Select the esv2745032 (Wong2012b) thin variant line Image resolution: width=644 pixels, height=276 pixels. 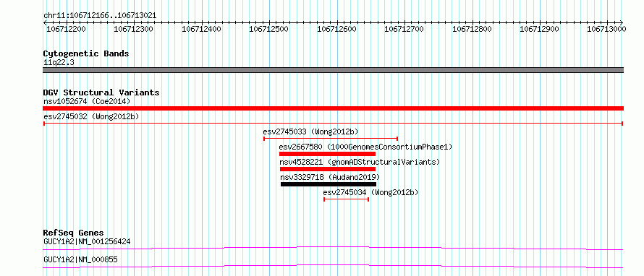(x=333, y=124)
